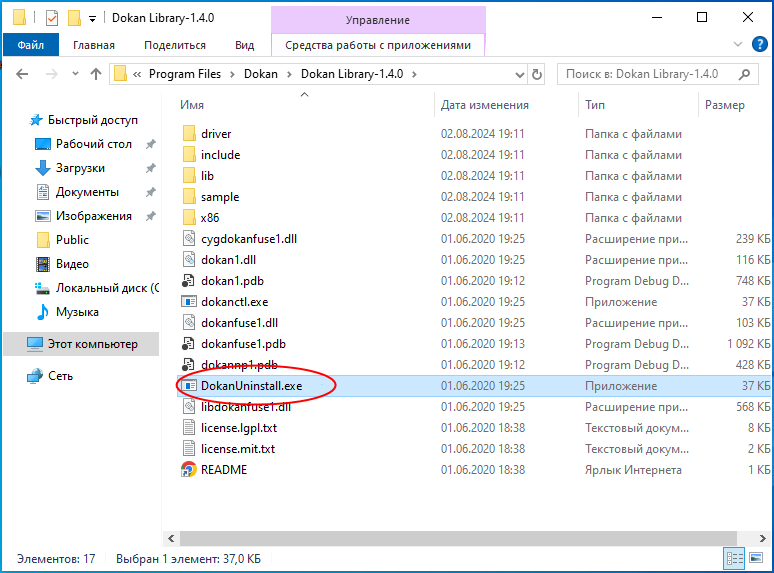The height and width of the screenshot is (573, 774).
Task: Select Этот компьютер in navigation pane
Action: (x=92, y=344)
